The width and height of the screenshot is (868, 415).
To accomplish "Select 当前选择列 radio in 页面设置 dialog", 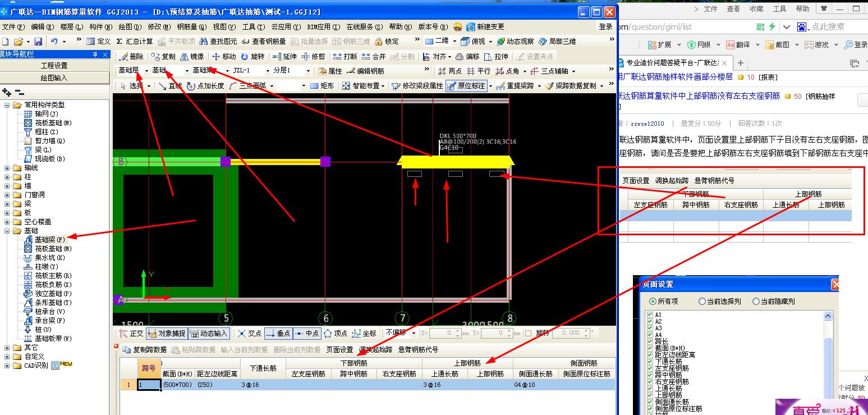I will [702, 302].
